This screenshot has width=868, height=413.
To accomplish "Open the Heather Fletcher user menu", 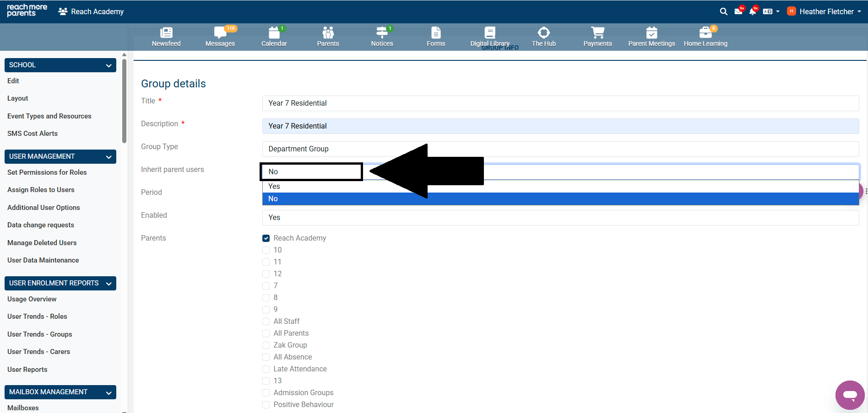I will (x=824, y=11).
